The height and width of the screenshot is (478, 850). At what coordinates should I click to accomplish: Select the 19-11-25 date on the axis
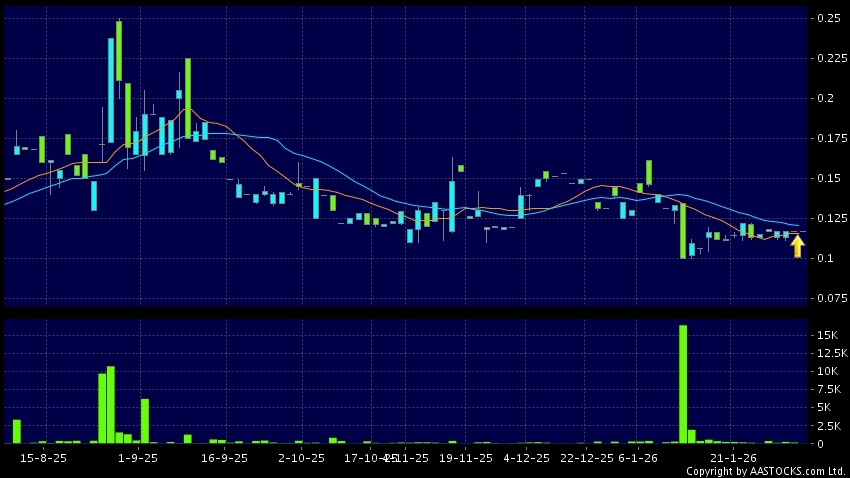466,457
